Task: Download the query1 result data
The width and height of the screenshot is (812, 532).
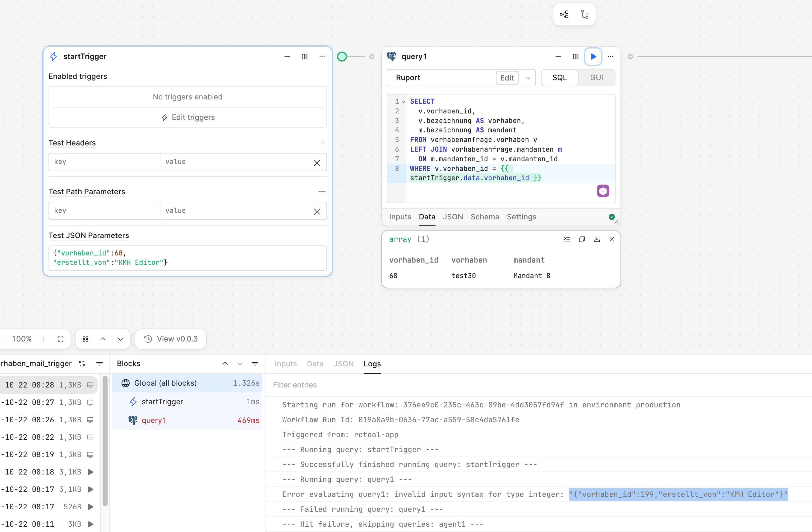Action: (x=596, y=239)
